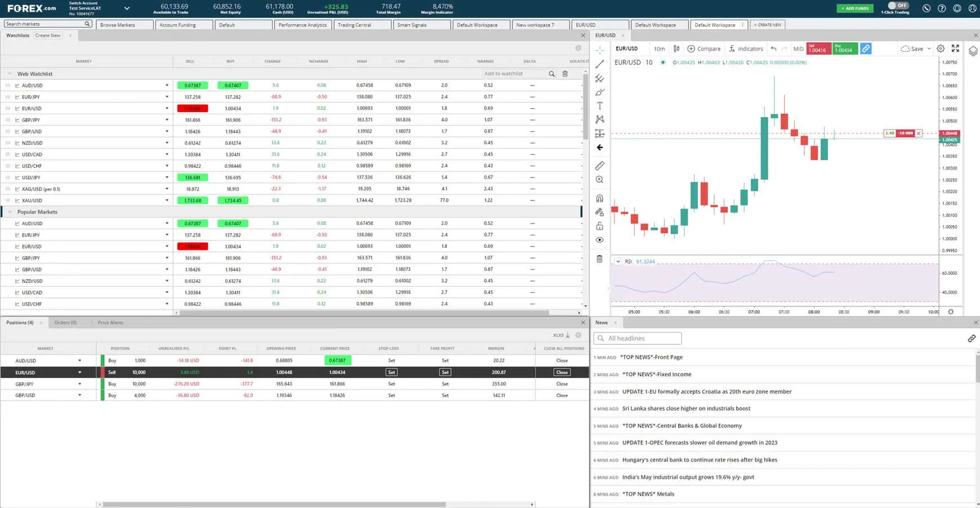The image size is (980, 508).
Task: Expand the chart to fullscreen
Action: click(x=955, y=48)
